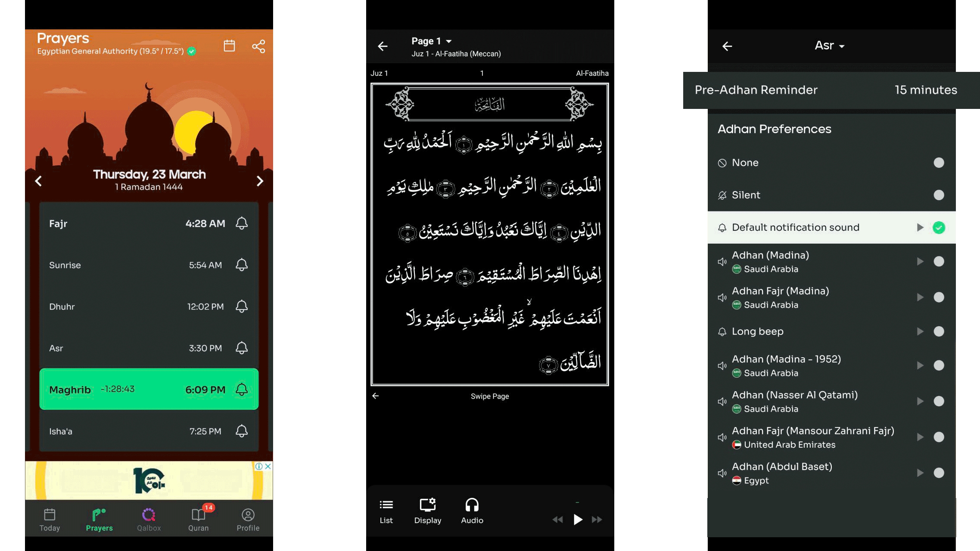Preview Adhan (Madina) sound
980x551 pixels.
920,261
